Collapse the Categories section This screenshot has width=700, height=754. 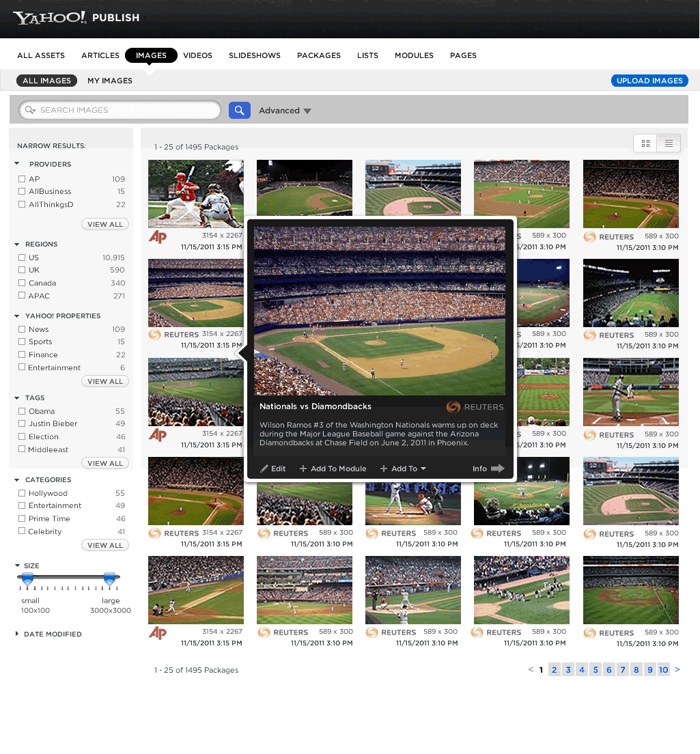pyautogui.click(x=17, y=480)
